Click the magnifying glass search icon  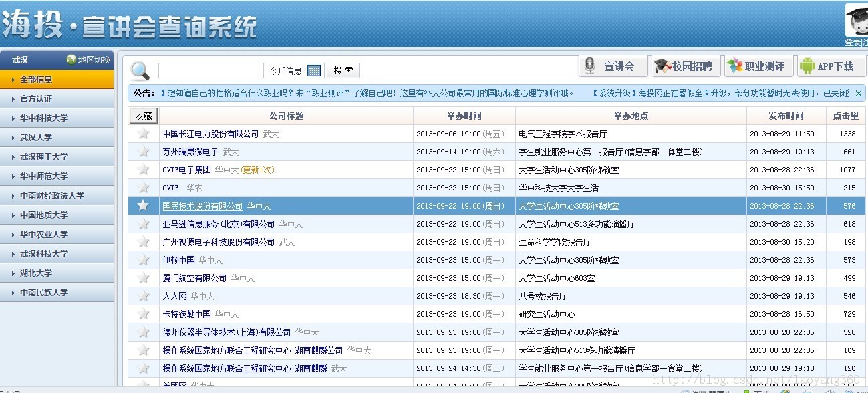click(140, 71)
